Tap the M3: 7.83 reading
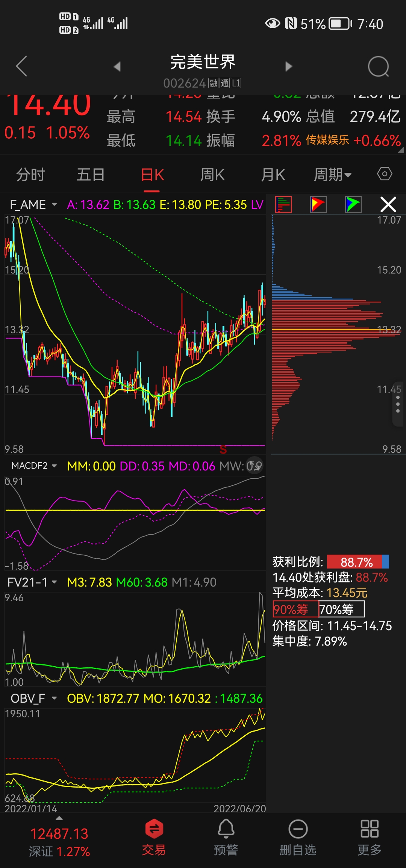The height and width of the screenshot is (868, 406). click(89, 582)
